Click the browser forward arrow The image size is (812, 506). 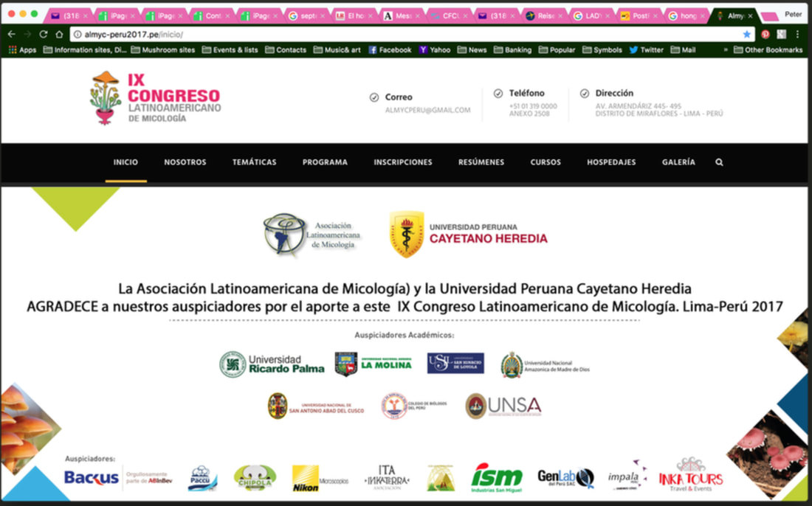(x=27, y=34)
